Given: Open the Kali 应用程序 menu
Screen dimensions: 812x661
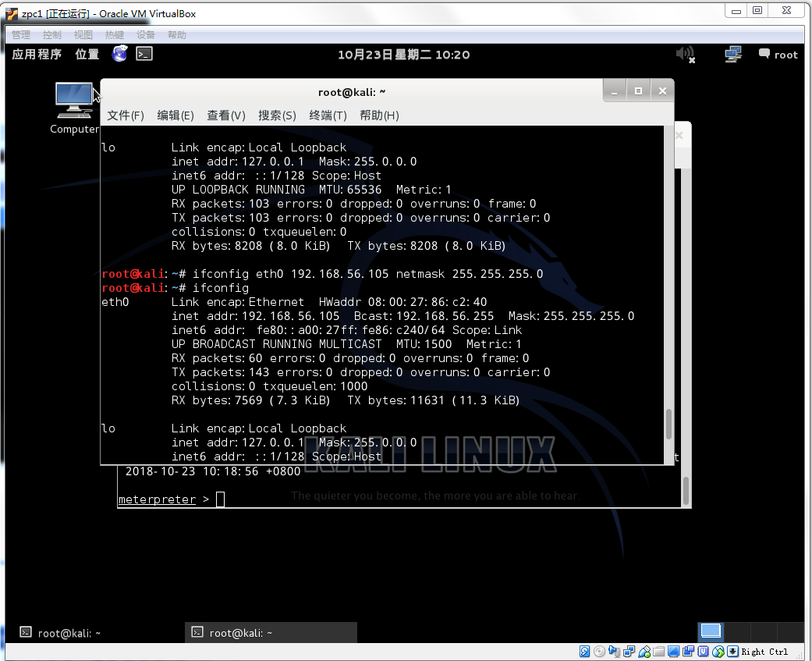Looking at the screenshot, I should (37, 55).
